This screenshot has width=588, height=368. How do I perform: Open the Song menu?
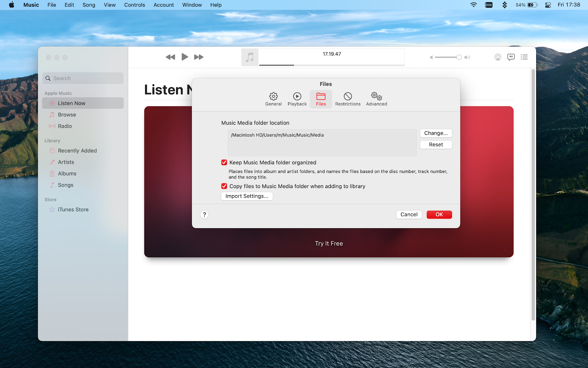click(89, 5)
